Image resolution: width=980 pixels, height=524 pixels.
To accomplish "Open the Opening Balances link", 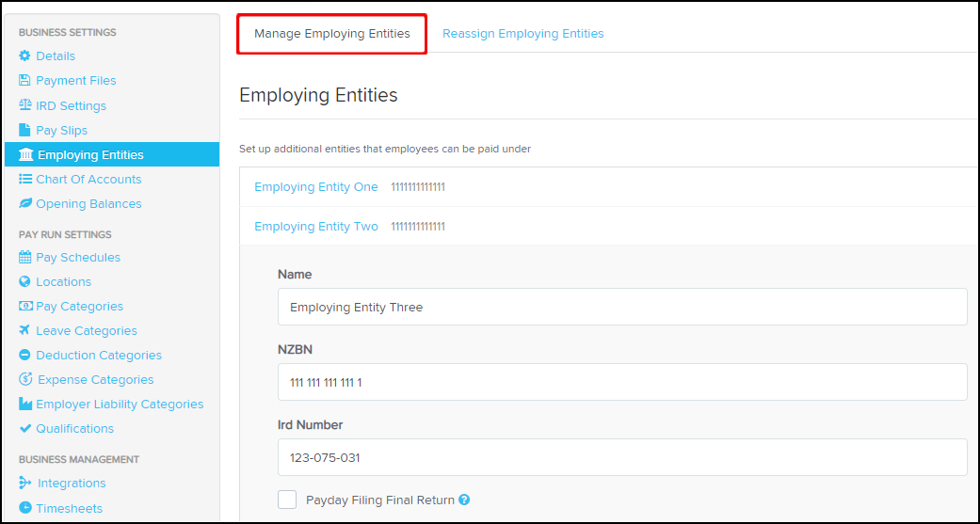I will [x=88, y=203].
